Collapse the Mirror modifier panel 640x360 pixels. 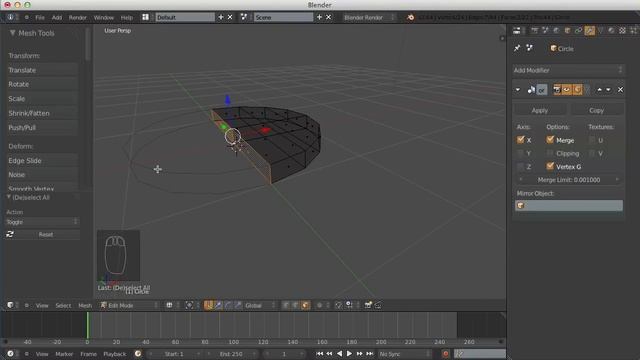pyautogui.click(x=518, y=90)
